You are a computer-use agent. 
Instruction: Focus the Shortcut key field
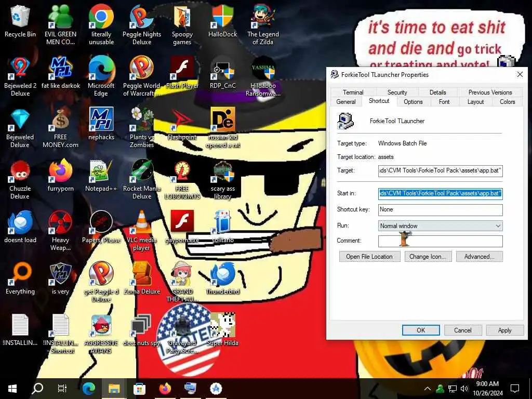(x=441, y=210)
